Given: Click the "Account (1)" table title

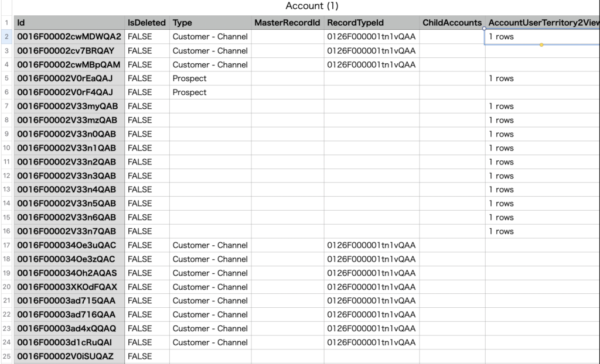Looking at the screenshot, I should point(312,6).
